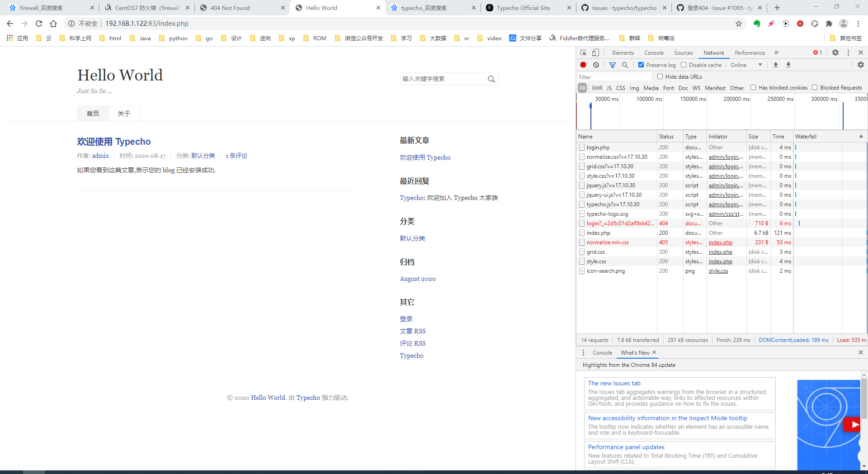Image resolution: width=868 pixels, height=474 pixels.
Task: Expand the hidden panels chevron next to Performance
Action: coord(776,52)
